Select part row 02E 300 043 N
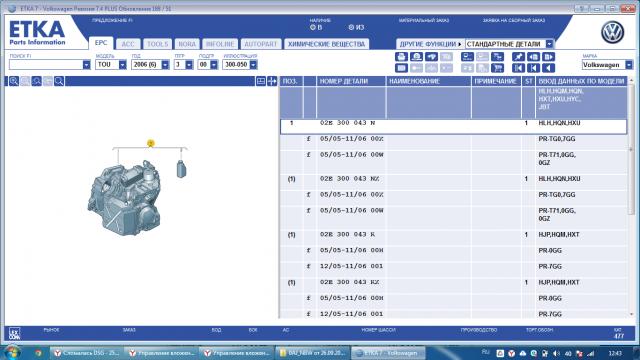Viewport: 640px width, 360px height. (x=453, y=127)
